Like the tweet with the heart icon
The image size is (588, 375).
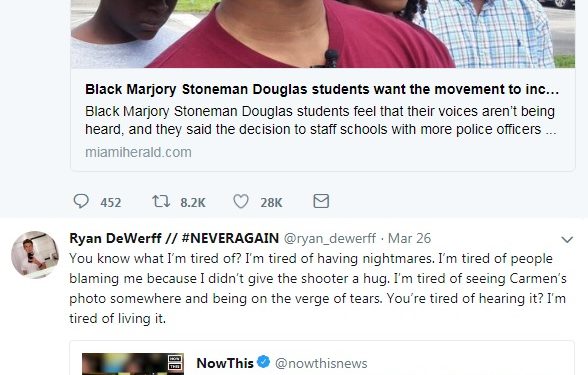click(241, 201)
